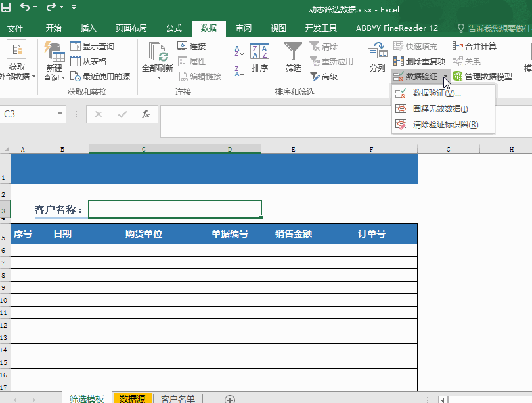Switch to the 页面布局 ribbon tab
Viewport: 532px width, 403px height.
(x=131, y=28)
